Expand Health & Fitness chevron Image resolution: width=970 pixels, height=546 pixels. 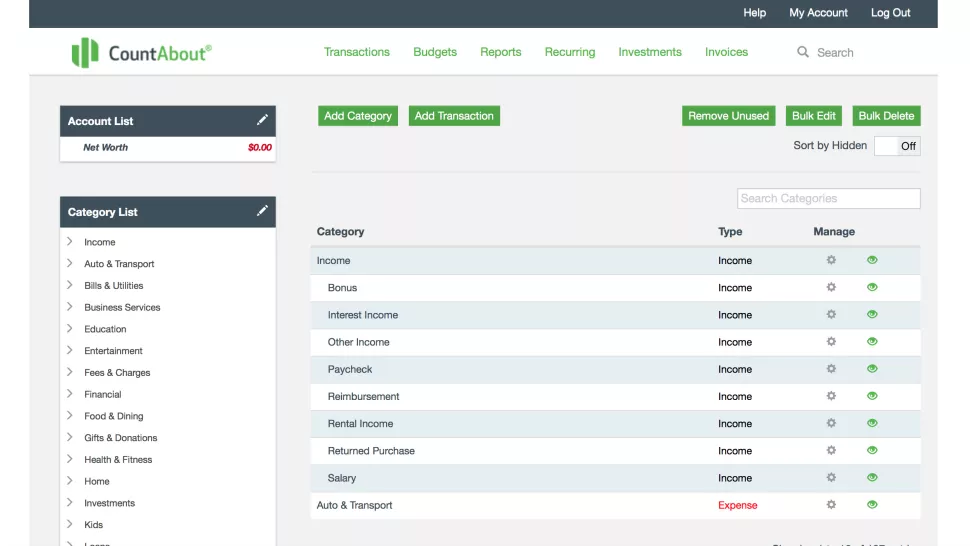click(70, 459)
